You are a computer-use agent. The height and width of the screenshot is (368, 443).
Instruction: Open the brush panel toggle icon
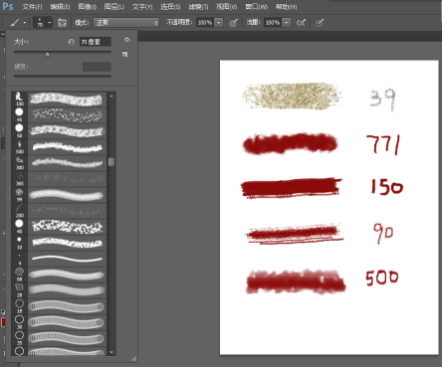click(62, 23)
